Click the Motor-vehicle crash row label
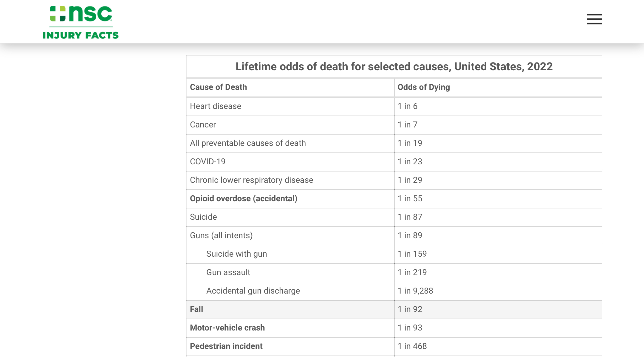644x357 pixels. pos(227,328)
